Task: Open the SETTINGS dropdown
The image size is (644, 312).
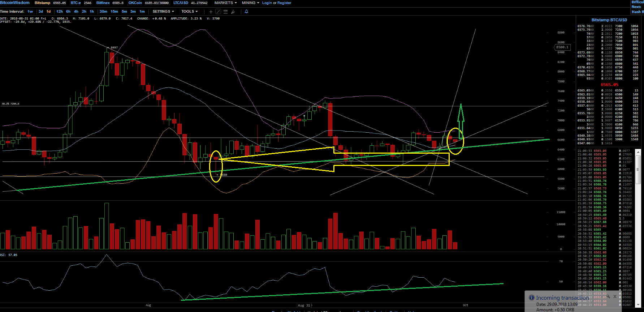Action: tap(163, 12)
